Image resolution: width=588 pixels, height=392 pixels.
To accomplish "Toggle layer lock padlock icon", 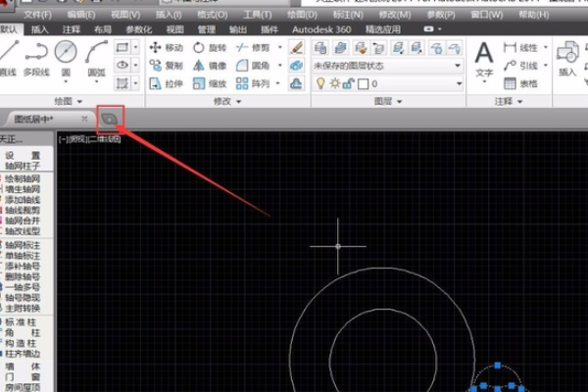I will point(348,83).
